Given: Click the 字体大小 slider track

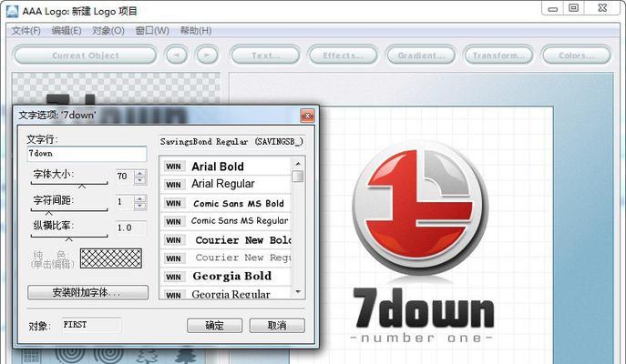Looking at the screenshot, I should coord(69,184).
